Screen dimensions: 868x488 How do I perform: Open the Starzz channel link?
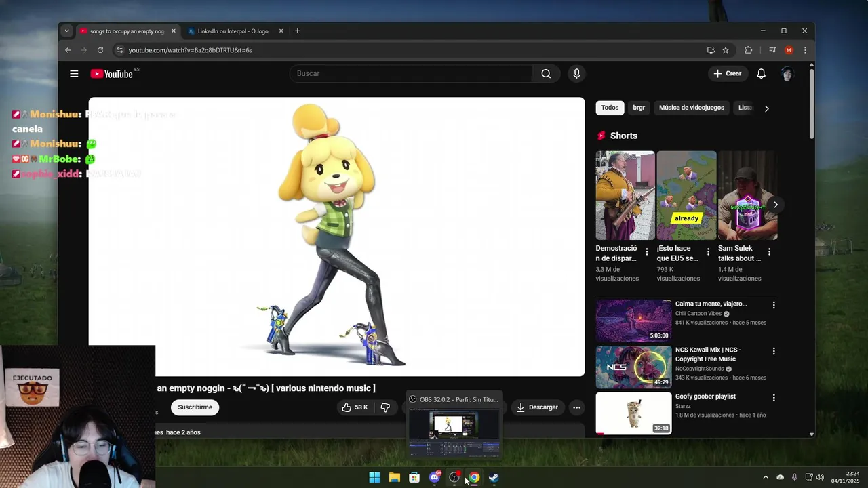tap(684, 406)
